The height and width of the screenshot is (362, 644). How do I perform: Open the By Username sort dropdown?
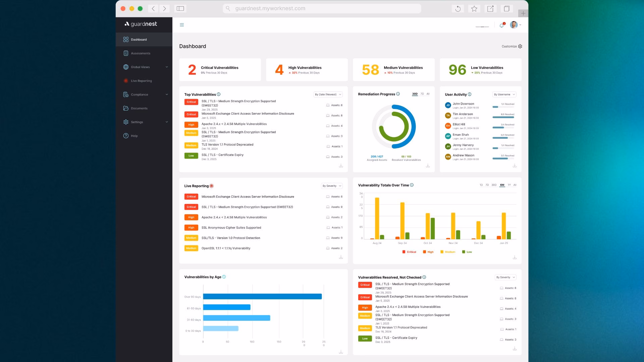tap(504, 95)
